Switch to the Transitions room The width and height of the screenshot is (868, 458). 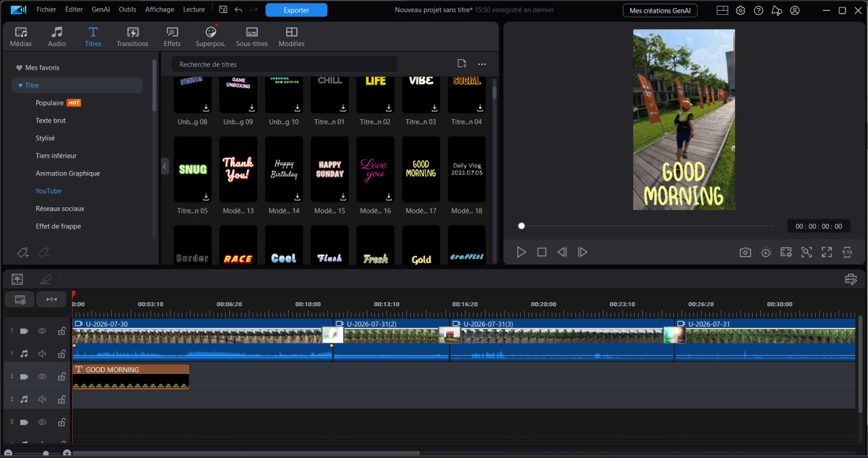point(132,37)
